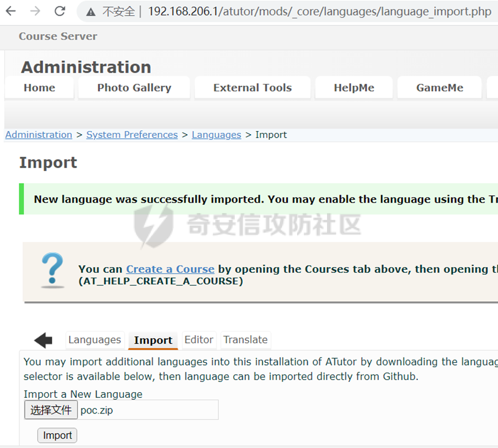Viewport: 498px width, 448px height.
Task: Open the HelpMe tab
Action: tap(354, 88)
